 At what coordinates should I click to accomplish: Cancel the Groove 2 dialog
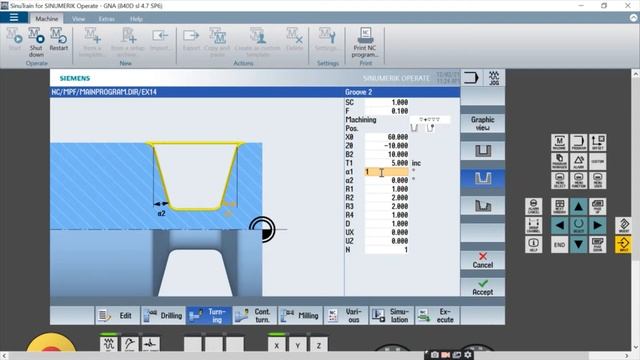(482, 260)
